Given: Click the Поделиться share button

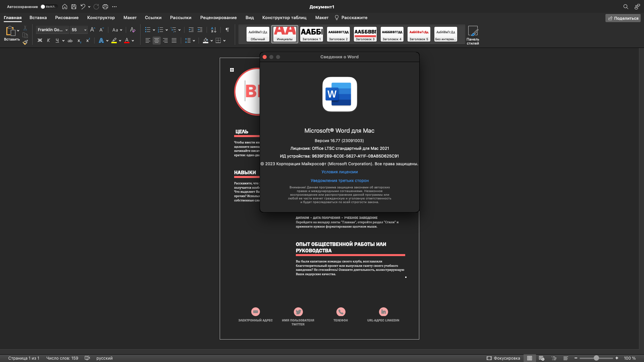Looking at the screenshot, I should [x=623, y=18].
